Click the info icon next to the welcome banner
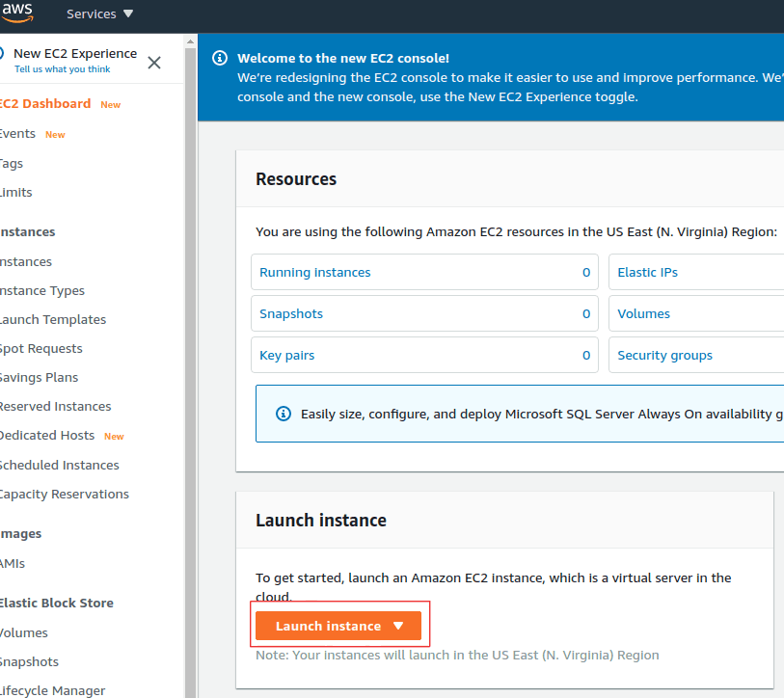 219,59
